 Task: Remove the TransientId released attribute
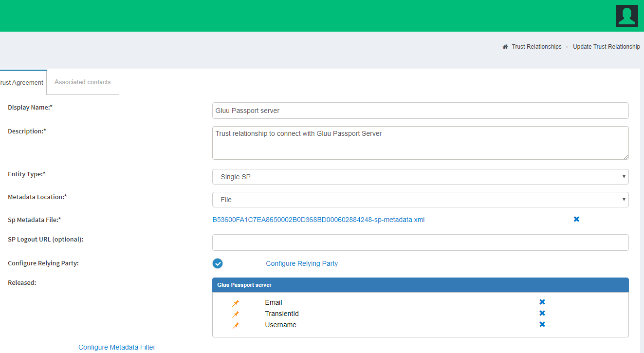click(x=542, y=314)
